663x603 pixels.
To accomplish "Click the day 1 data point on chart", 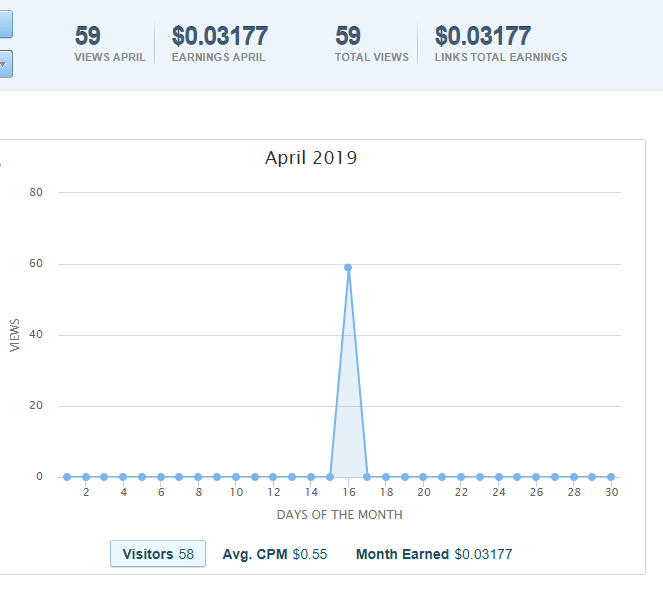I will [x=67, y=477].
